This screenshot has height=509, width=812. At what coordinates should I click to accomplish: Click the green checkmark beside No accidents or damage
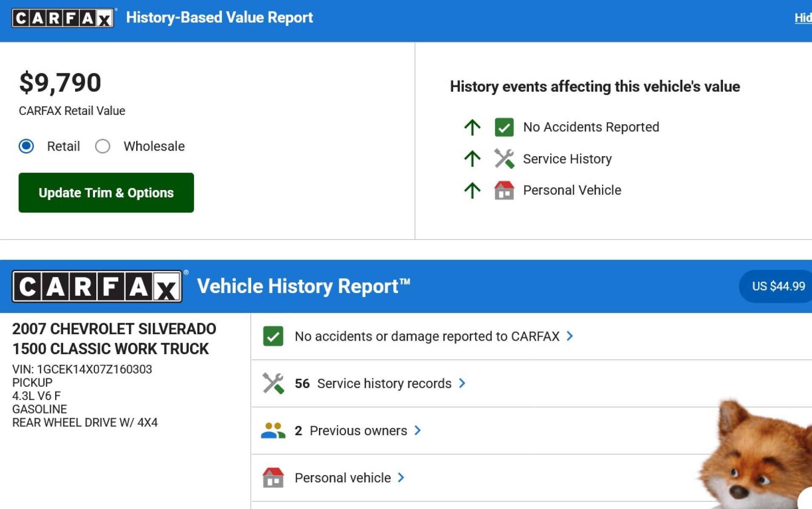(x=273, y=336)
